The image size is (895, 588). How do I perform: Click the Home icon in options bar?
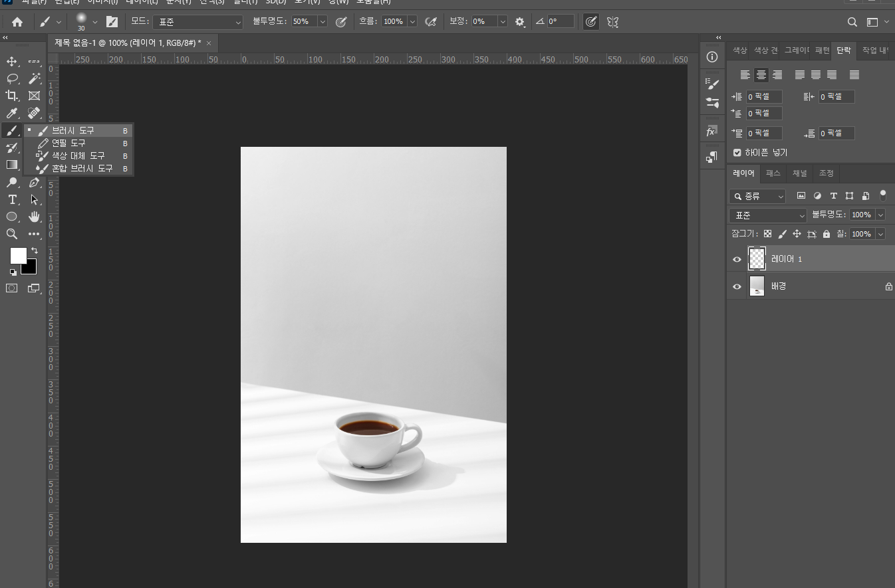(x=17, y=22)
